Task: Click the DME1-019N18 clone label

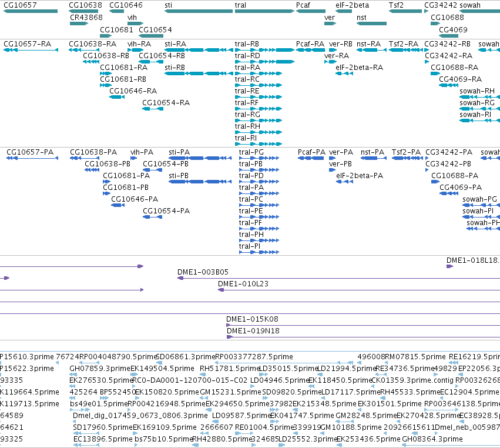Action: pos(253,330)
